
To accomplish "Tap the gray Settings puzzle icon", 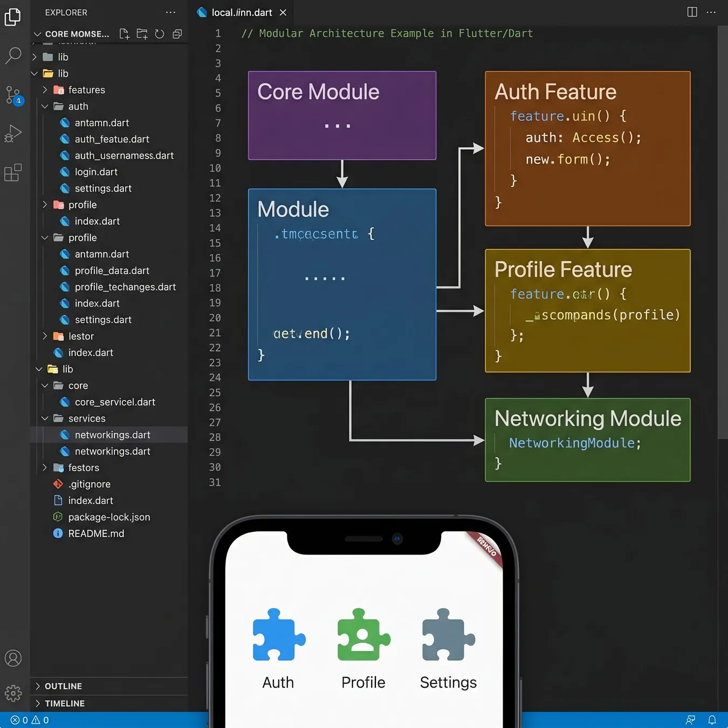I will (448, 635).
